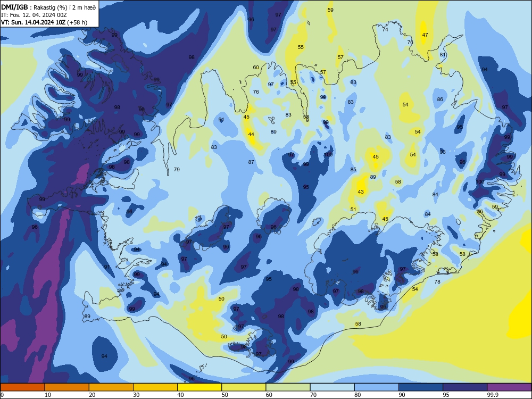The height and width of the screenshot is (399, 532).
Task: Click the humidity value 74 on the map
Action: point(385,29)
